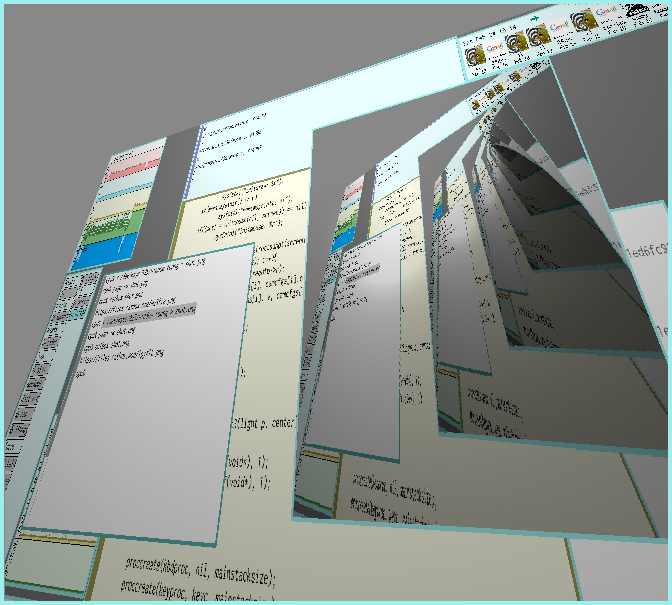Viewport: 672px width, 605px height.
Task: Click the small teal arrow above the face icons
Action: (x=535, y=19)
